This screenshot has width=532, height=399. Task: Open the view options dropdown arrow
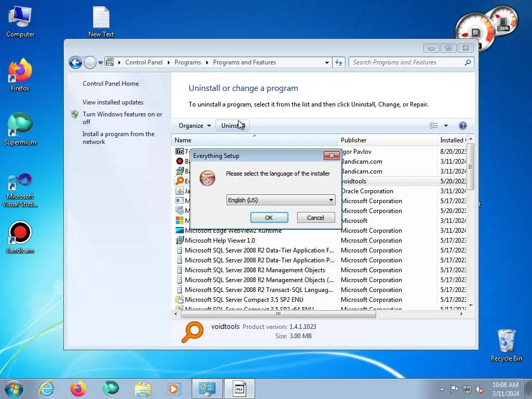(x=446, y=126)
